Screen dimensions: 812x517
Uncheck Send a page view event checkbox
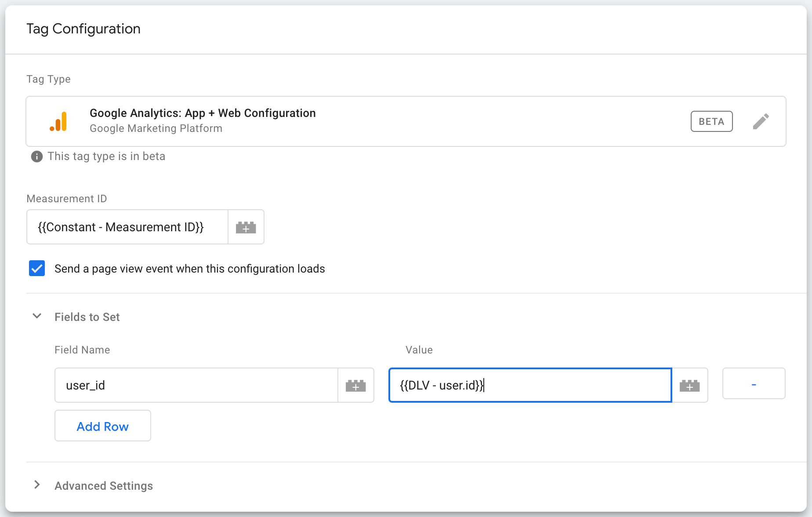(x=37, y=268)
